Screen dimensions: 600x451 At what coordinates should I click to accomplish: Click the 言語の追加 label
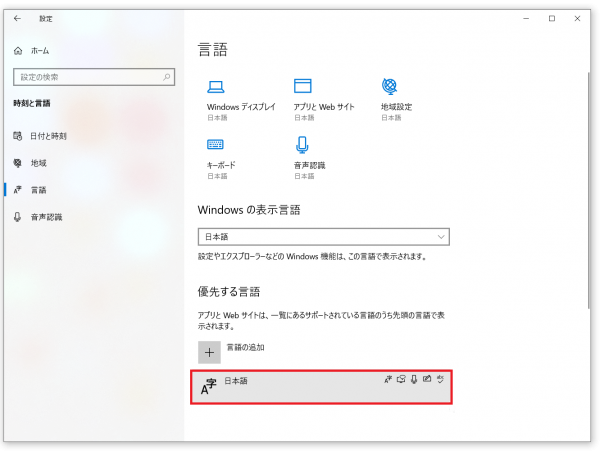point(246,347)
